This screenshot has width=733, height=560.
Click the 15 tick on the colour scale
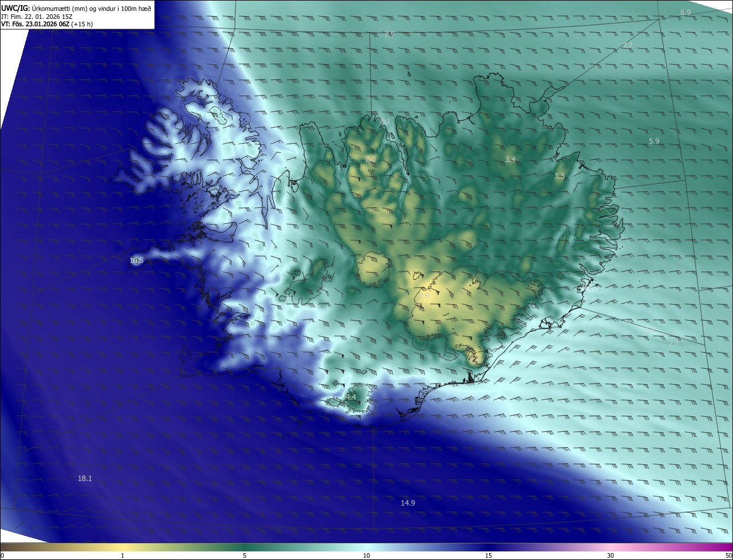(488, 555)
